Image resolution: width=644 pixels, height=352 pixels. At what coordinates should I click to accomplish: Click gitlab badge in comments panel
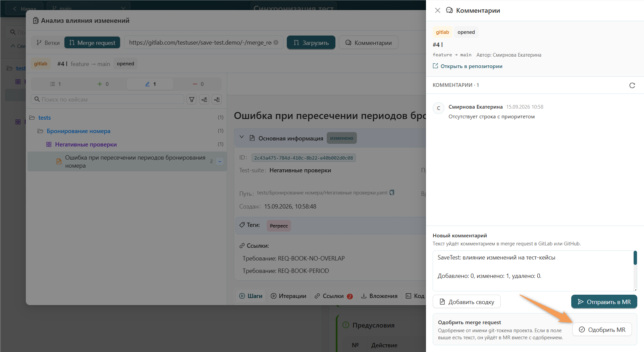[442, 32]
